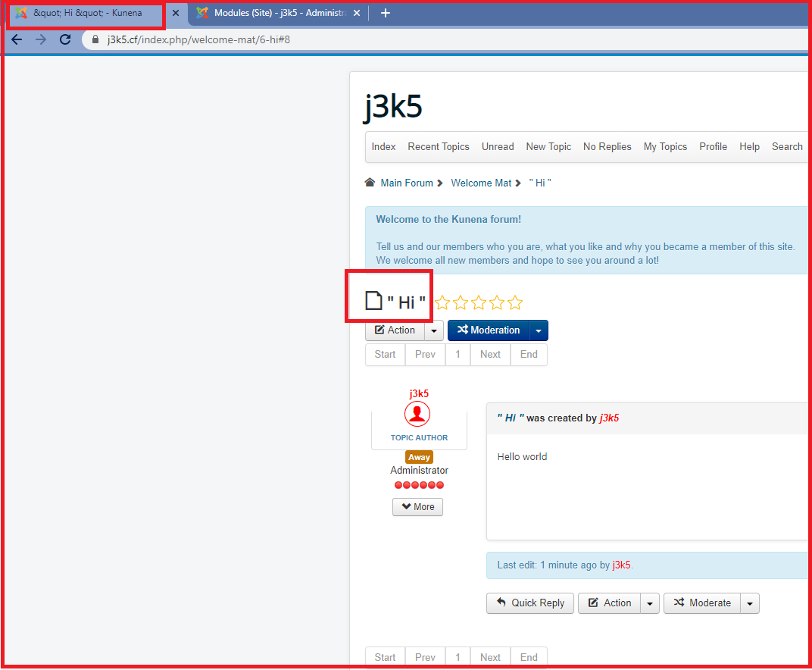Switch to the Modules (Site) Administration tab
The image size is (812, 670).
(278, 13)
